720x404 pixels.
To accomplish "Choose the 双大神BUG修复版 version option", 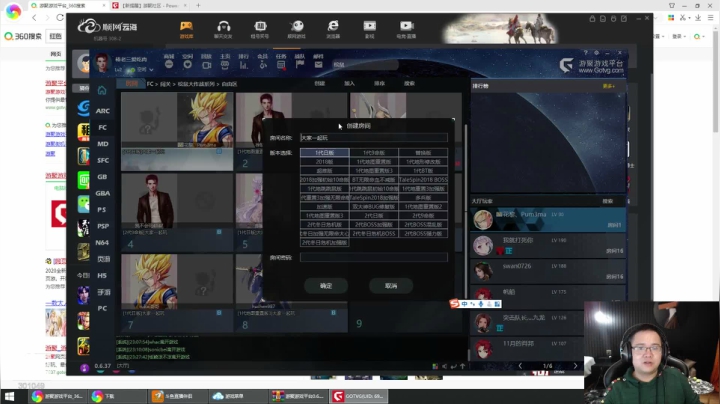I will pyautogui.click(x=374, y=207).
